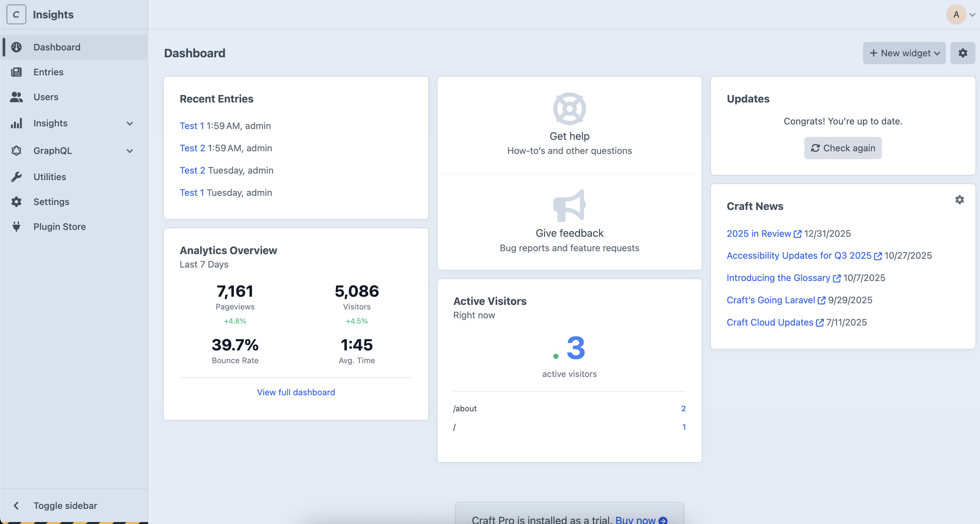
Task: Select Settings in the navigation menu
Action: [x=51, y=201]
